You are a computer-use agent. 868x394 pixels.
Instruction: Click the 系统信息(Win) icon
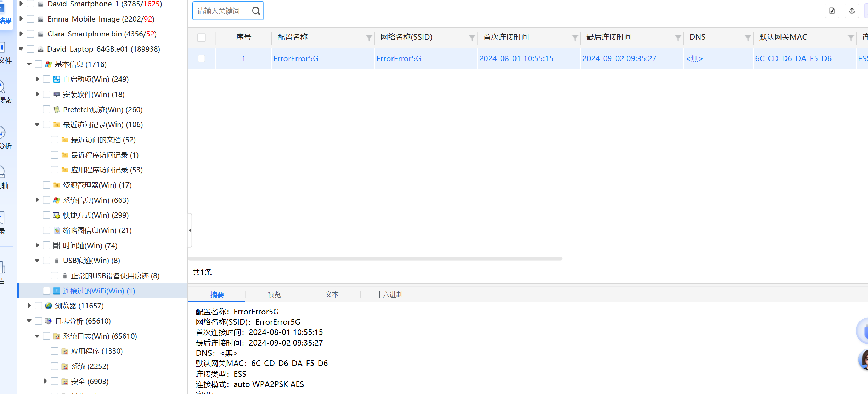57,200
